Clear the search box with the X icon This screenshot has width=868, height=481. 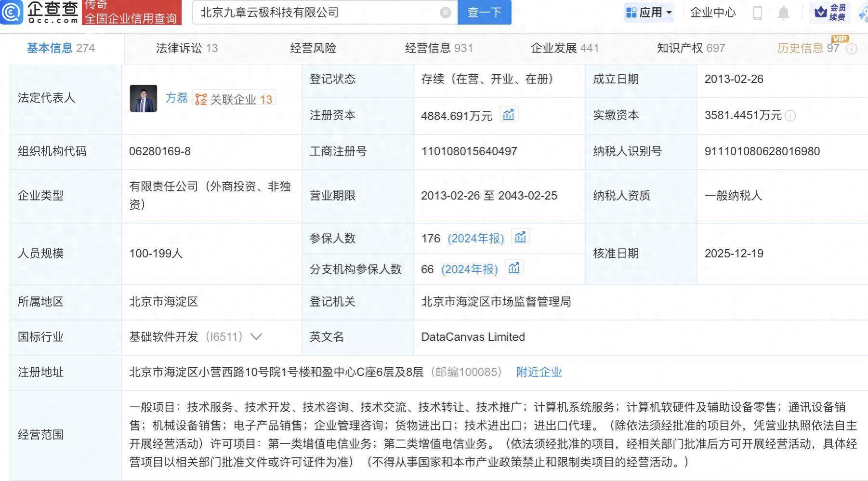[445, 13]
